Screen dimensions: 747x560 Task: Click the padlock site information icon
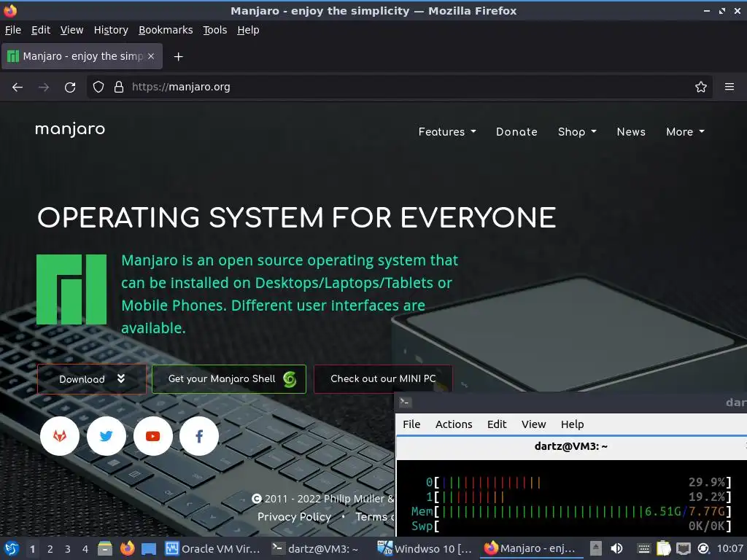[119, 87]
